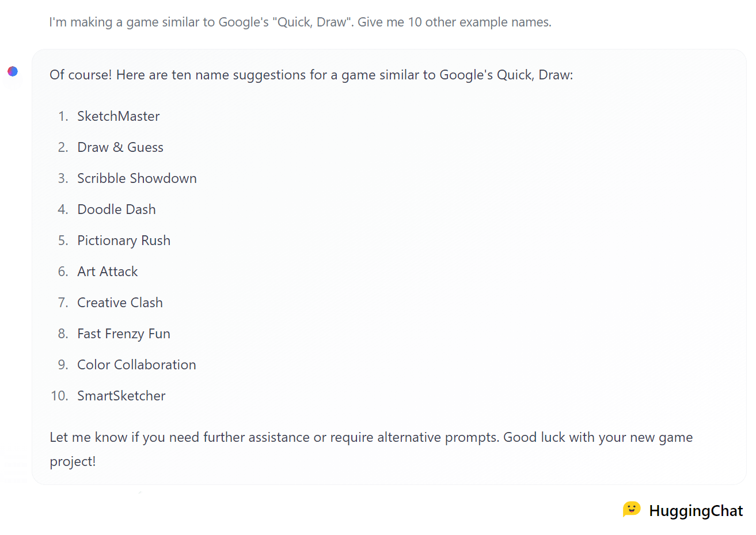Viewport: 756px width, 535px height.
Task: Pick the Creative Clash list item
Action: click(120, 303)
